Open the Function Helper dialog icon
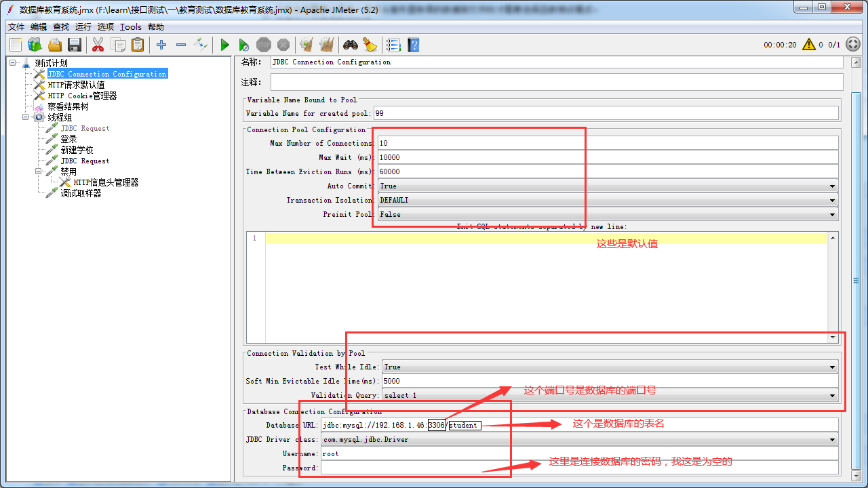Viewport: 868px width, 488px height. click(393, 45)
